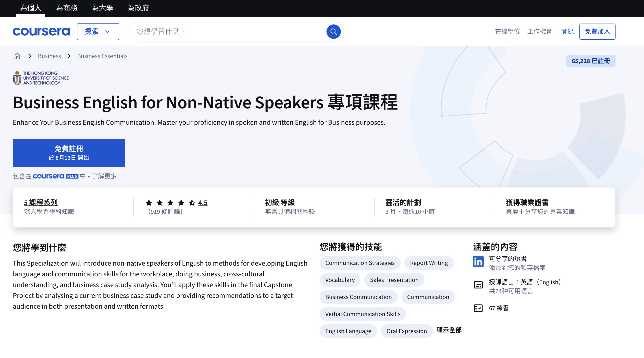Viewport: 644px width, 358px height.
Task: Click the Business Essentials breadcrumb
Action: click(102, 56)
